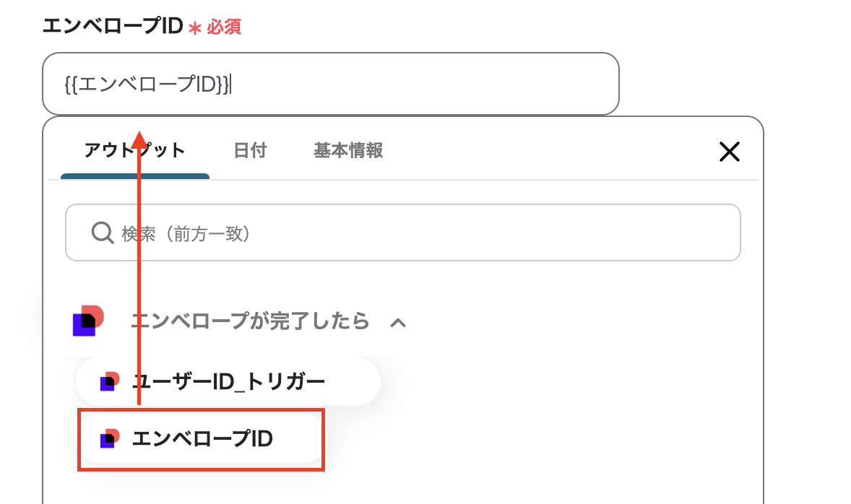Screen dimensions: 851x504
Task: Click the {{エンベロープID}} token text in field
Action: (x=147, y=84)
